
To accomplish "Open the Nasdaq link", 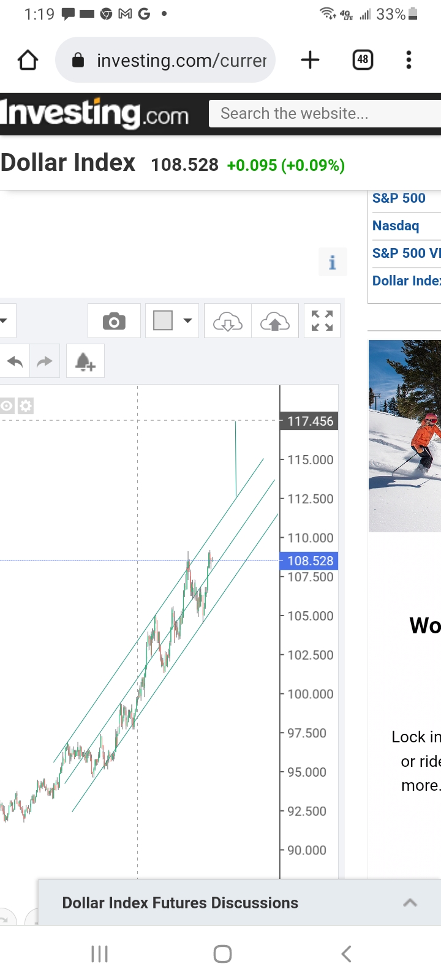I will pos(396,226).
